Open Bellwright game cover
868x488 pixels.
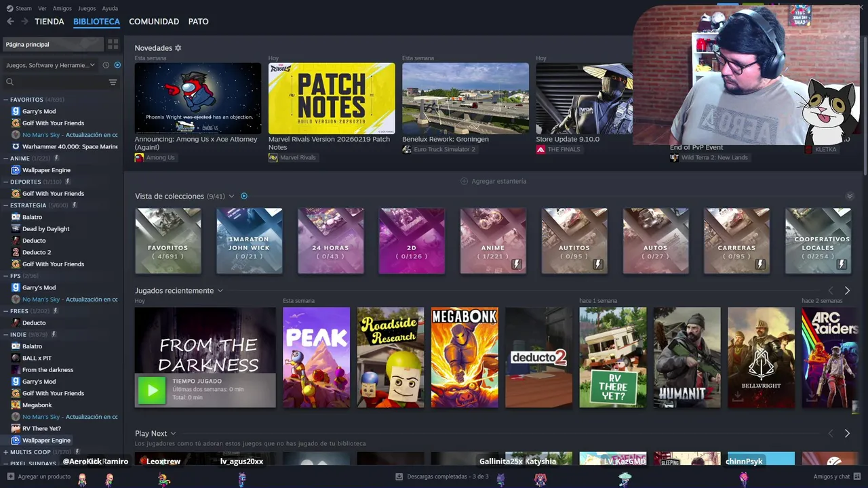(x=761, y=358)
